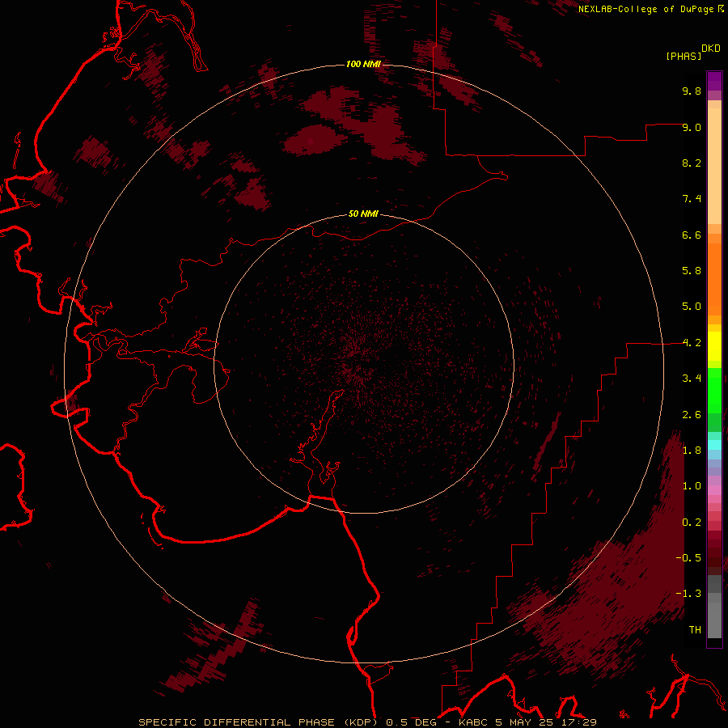Click the 4.2 legend value
Viewport: 728px width, 728px height.
[x=692, y=343]
